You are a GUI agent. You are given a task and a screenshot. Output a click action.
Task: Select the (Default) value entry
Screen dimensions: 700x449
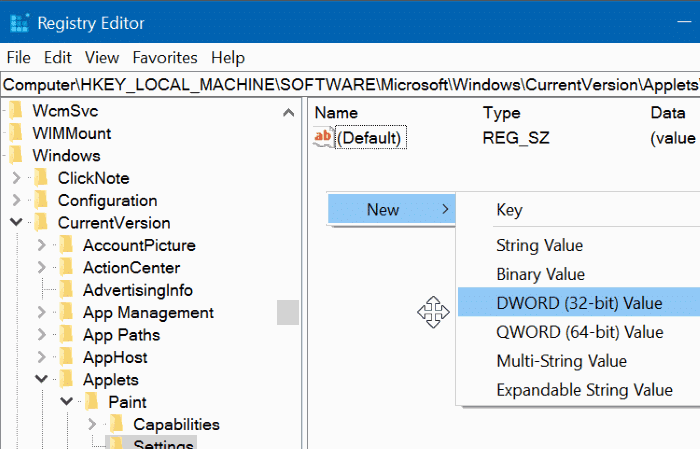point(371,137)
